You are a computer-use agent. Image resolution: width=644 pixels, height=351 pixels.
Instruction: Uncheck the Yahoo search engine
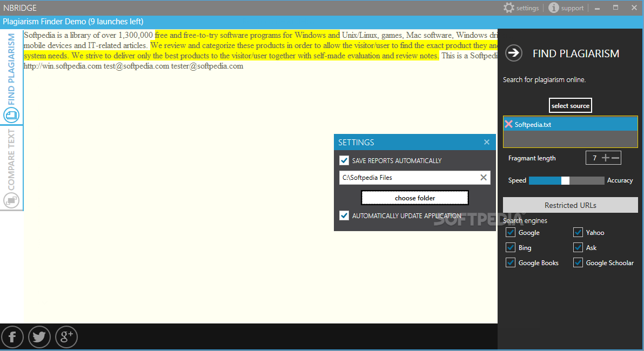tap(578, 232)
